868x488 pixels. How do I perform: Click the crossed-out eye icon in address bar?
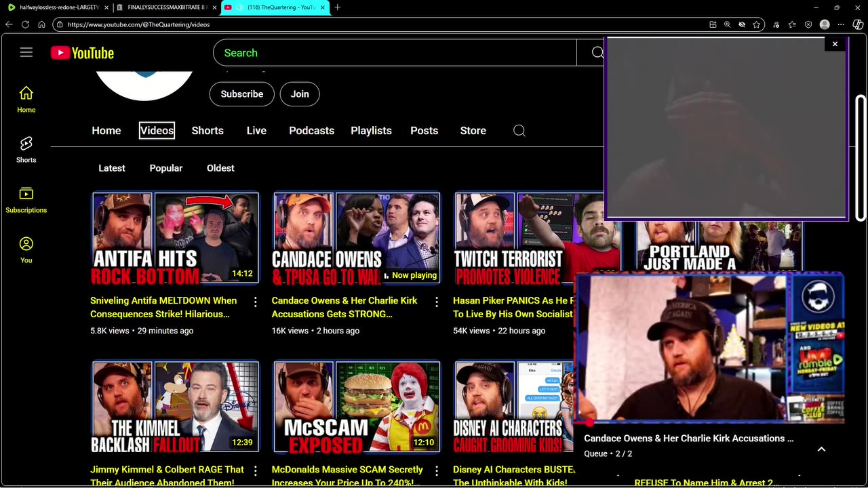742,24
